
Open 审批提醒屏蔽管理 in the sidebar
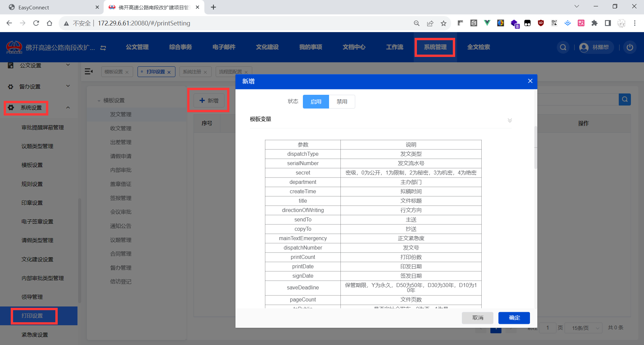coord(43,127)
